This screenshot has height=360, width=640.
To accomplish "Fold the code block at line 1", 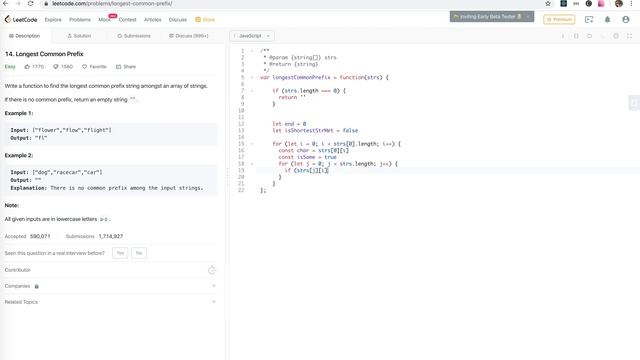I will 252,51.
